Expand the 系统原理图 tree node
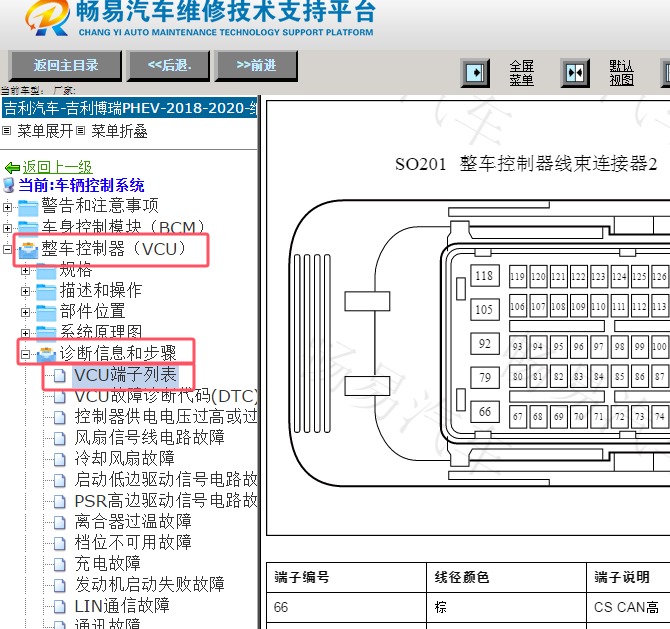670x629 pixels. 25,333
